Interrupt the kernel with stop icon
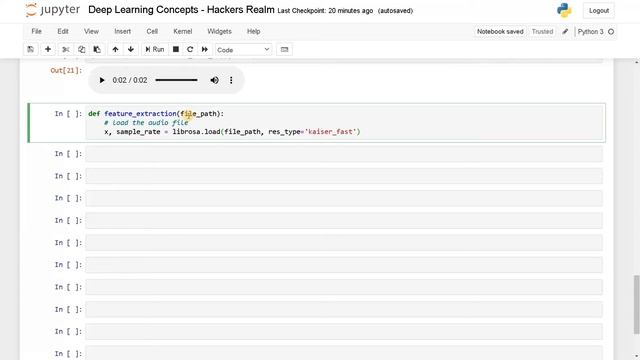640x360 pixels. 176,49
